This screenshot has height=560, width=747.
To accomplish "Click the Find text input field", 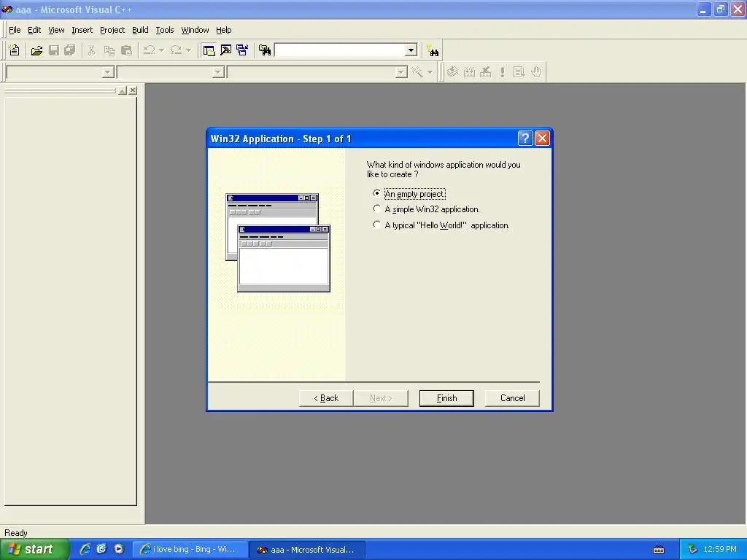I will pos(340,50).
